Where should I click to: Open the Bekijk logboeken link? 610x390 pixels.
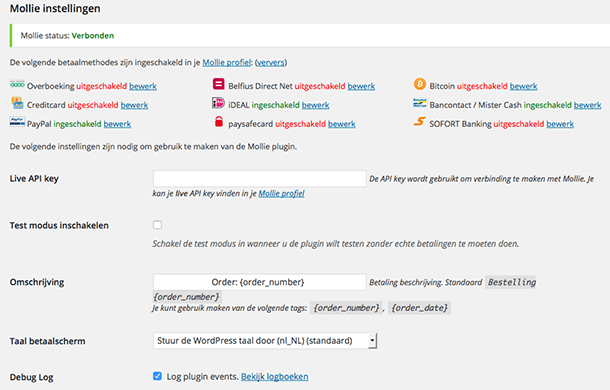tap(275, 376)
